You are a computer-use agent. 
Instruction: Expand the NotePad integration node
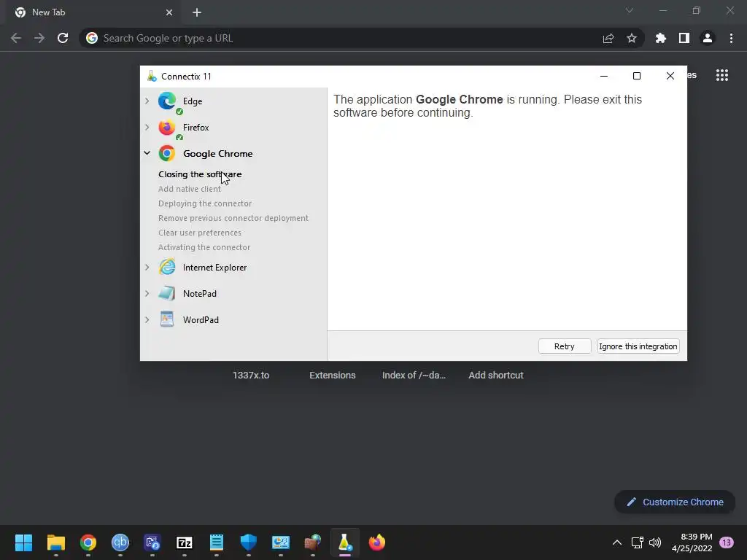147,293
